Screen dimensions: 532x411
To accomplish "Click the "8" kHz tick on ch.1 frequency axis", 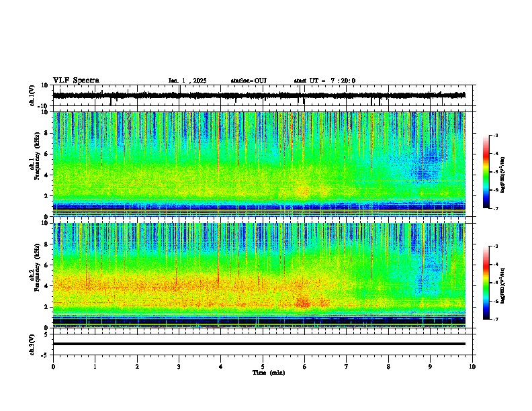I will point(46,133).
